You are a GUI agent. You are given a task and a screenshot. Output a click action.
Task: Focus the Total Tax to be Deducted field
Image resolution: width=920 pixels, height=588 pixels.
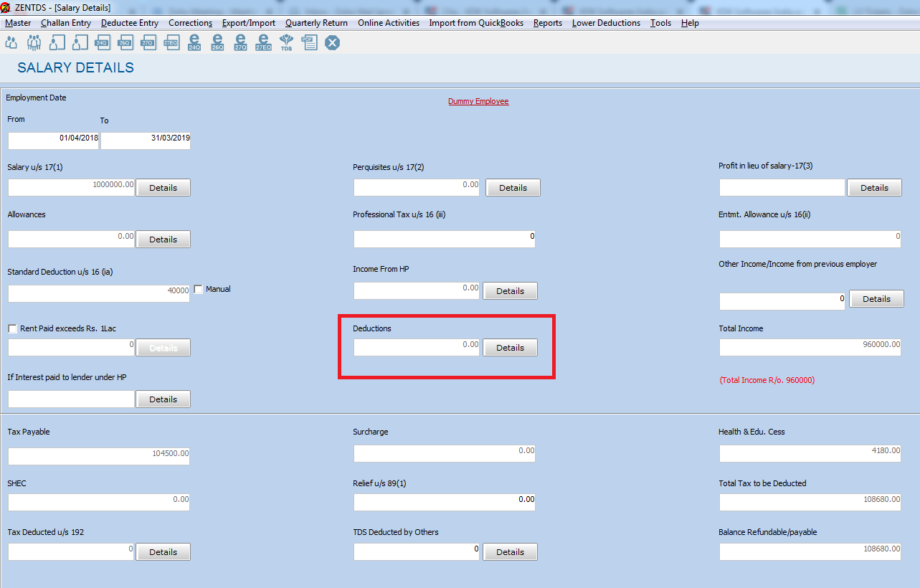point(810,503)
